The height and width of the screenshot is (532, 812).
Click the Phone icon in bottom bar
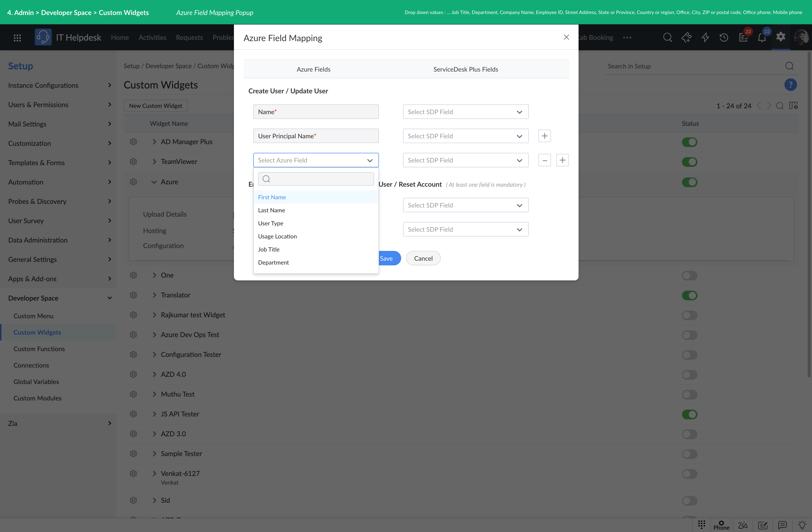point(721,525)
